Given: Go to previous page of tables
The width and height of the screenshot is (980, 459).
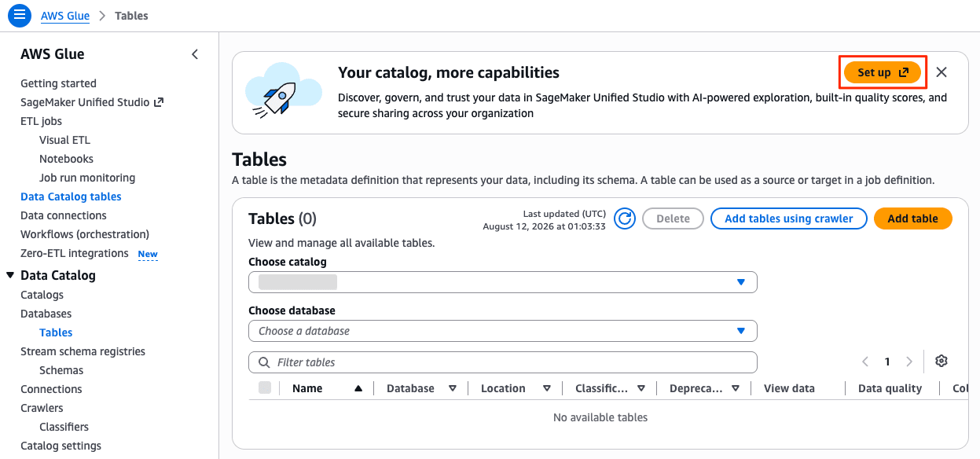Looking at the screenshot, I should pos(865,362).
